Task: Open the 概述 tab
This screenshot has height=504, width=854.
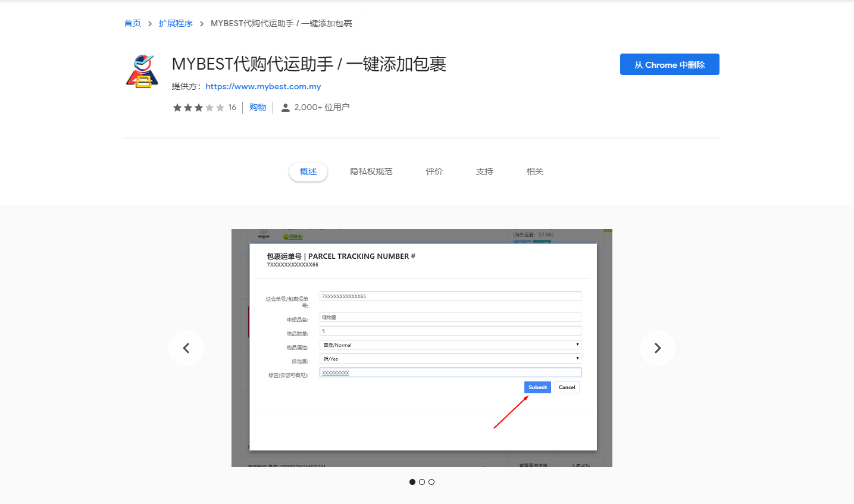Action: click(308, 171)
